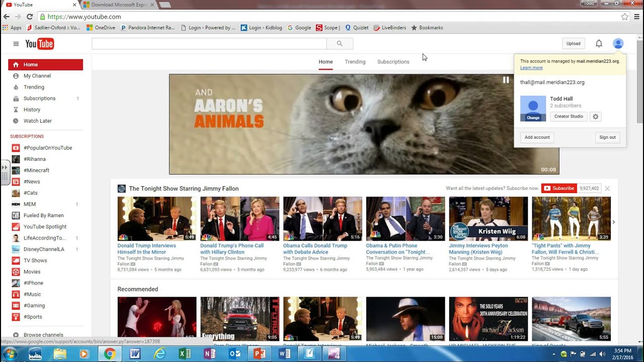Click the #Rihanna channel icon
This screenshot has width=644, height=362.
pos(16,159)
